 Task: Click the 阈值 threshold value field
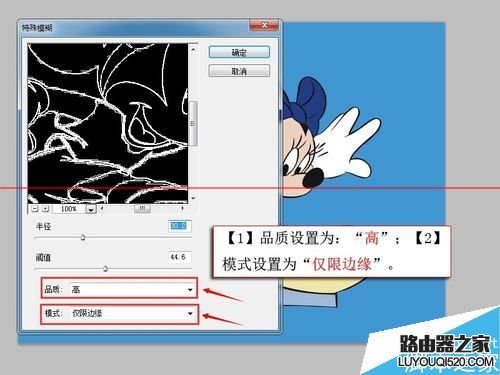coord(180,257)
